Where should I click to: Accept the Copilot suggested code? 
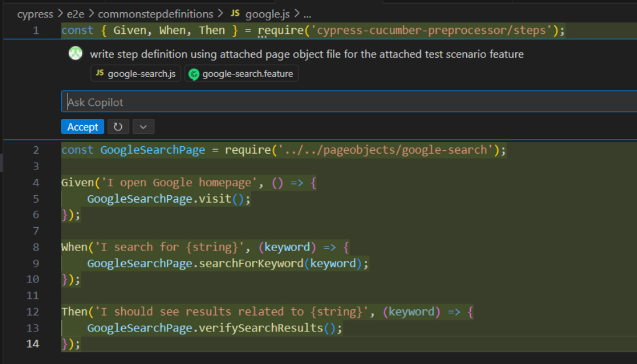(x=83, y=126)
